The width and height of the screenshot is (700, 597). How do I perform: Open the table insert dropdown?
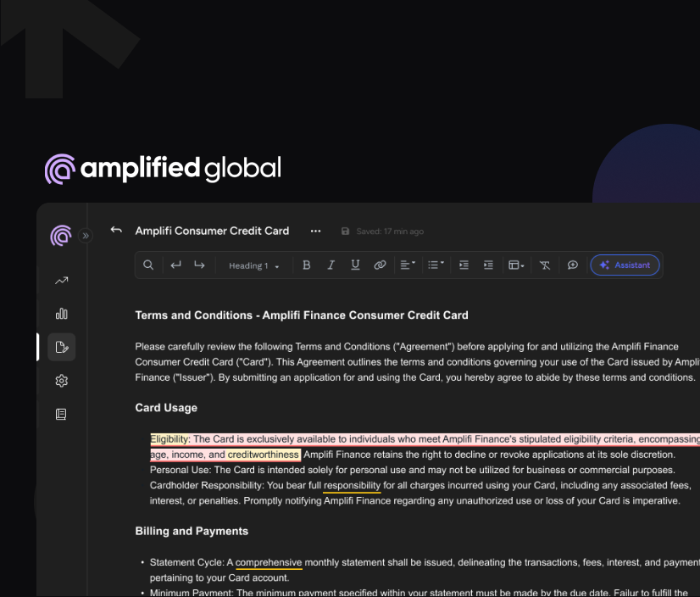click(x=516, y=265)
